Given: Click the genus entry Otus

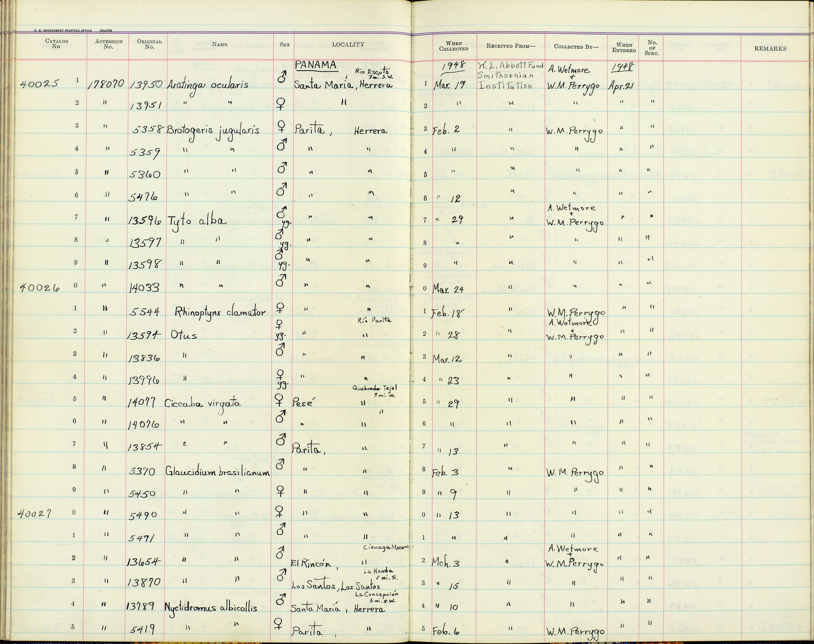Looking at the screenshot, I should pos(184,335).
